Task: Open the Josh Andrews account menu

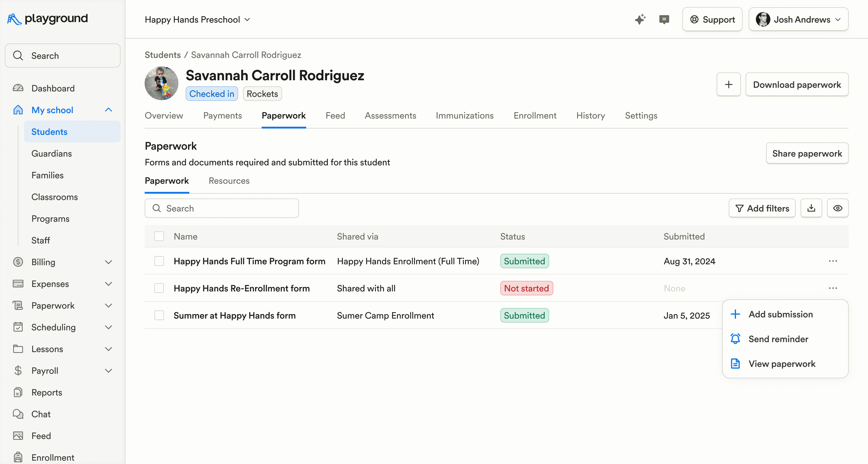Action: tap(798, 19)
